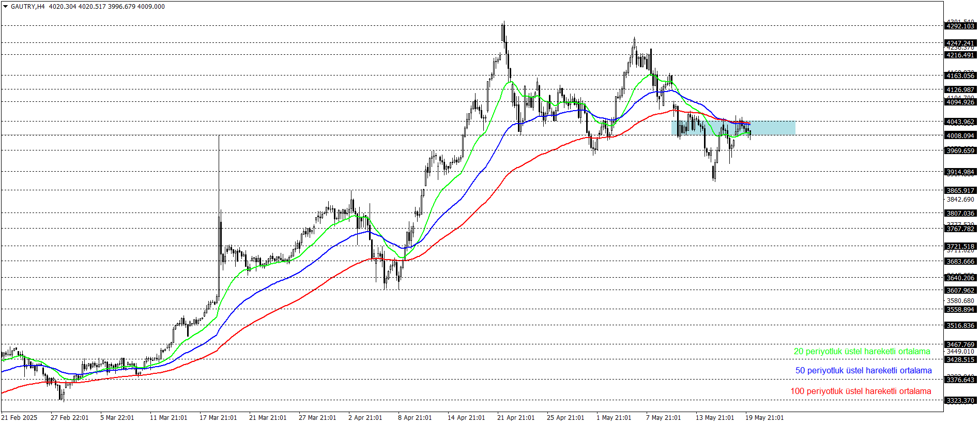The height and width of the screenshot is (424, 980).
Task: Click the small triangle before GAUTRY,H4
Action: click(x=5, y=7)
